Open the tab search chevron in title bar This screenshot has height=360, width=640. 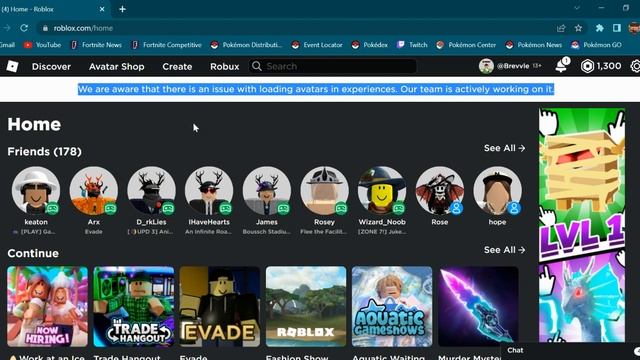pyautogui.click(x=577, y=8)
